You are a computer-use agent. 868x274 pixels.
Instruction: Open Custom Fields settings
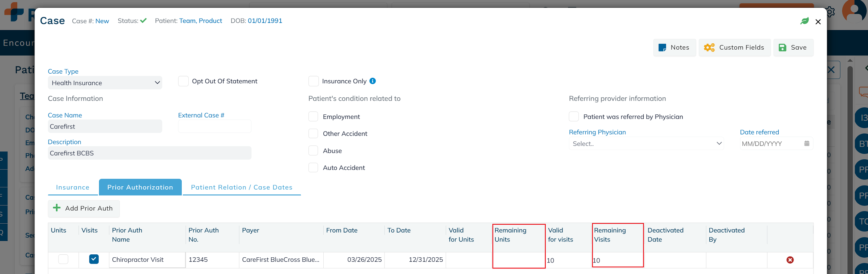tap(734, 47)
